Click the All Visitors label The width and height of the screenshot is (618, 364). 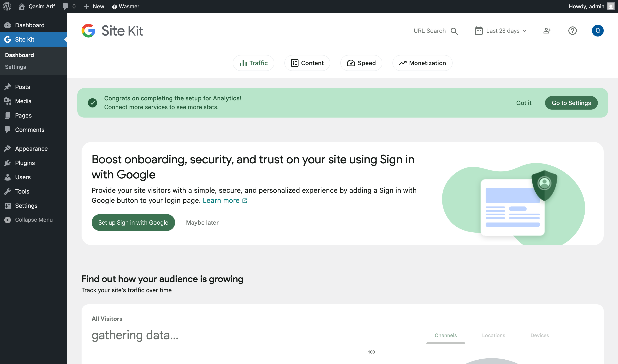[x=107, y=319]
